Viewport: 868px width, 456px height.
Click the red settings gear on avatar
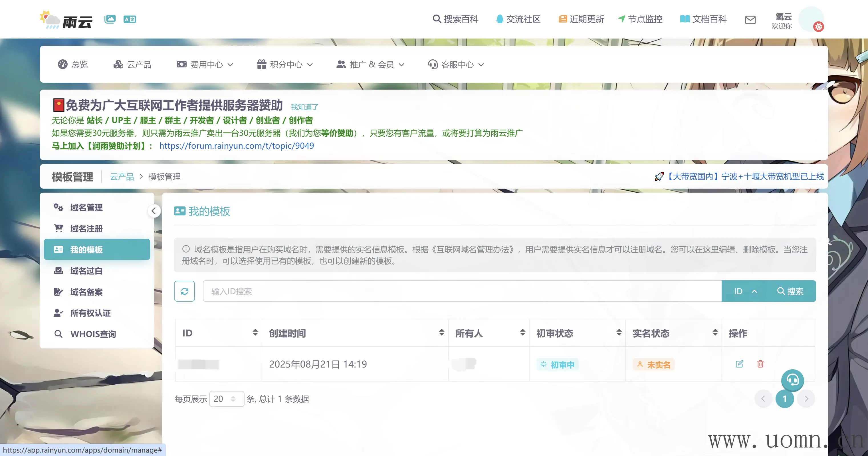(x=818, y=27)
